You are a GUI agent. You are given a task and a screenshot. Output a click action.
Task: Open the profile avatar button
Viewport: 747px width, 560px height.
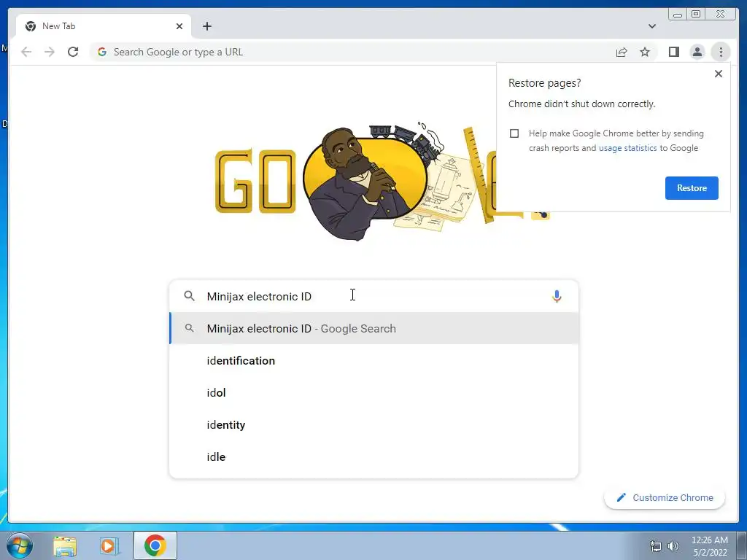697,52
